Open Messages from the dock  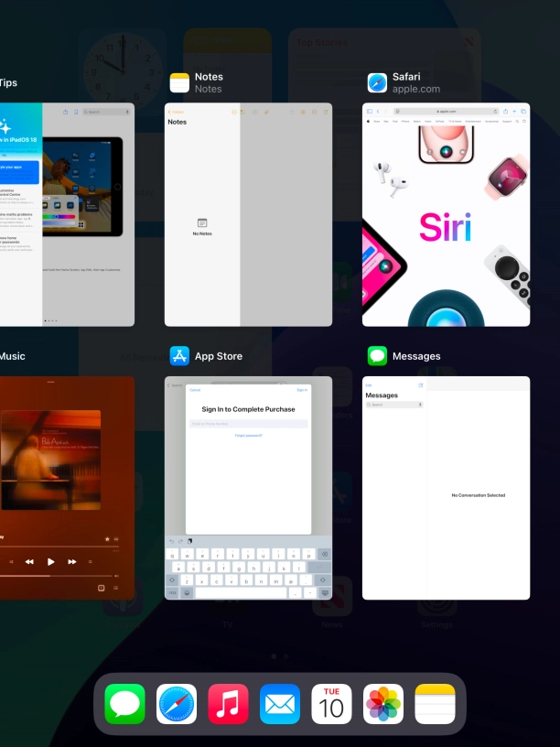(125, 705)
